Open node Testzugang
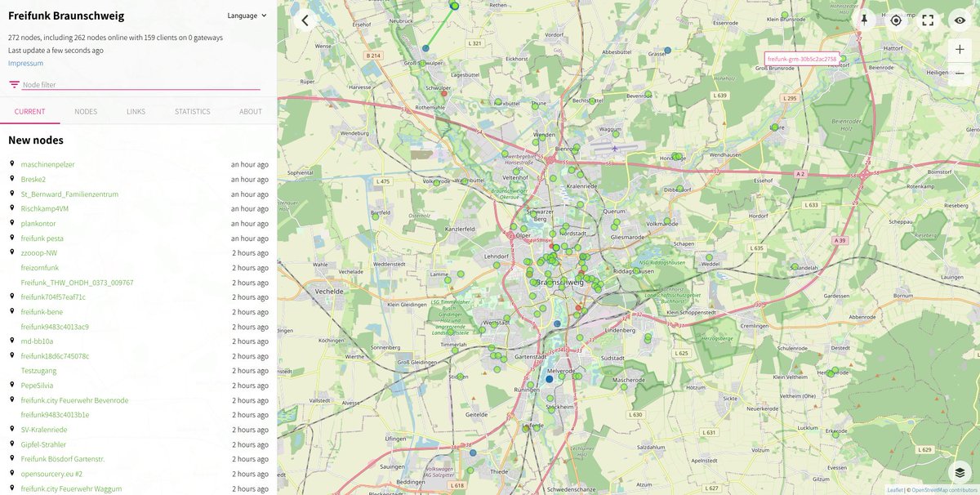Viewport: 980px width, 495px height. pos(38,370)
